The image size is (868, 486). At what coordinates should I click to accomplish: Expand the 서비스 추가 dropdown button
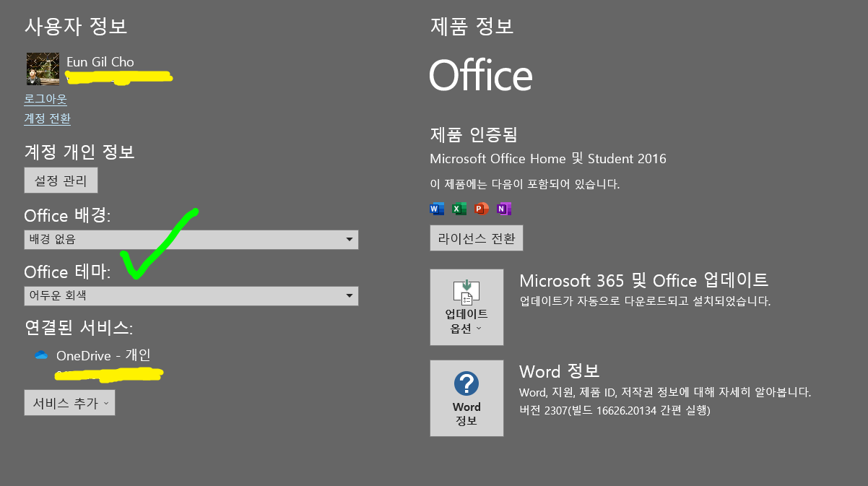(69, 403)
